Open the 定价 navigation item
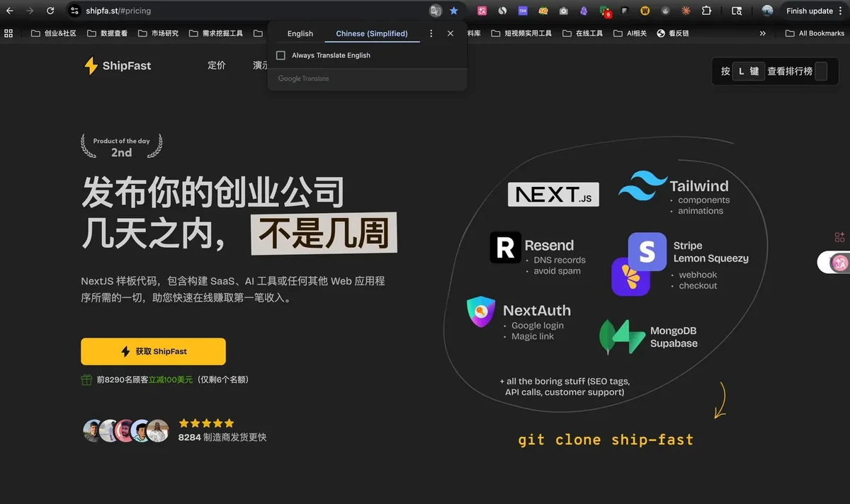The width and height of the screenshot is (850, 504). tap(217, 65)
